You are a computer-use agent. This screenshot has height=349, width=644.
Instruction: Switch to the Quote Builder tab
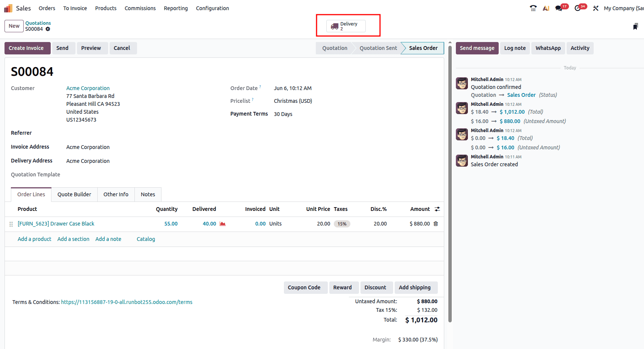tap(74, 194)
